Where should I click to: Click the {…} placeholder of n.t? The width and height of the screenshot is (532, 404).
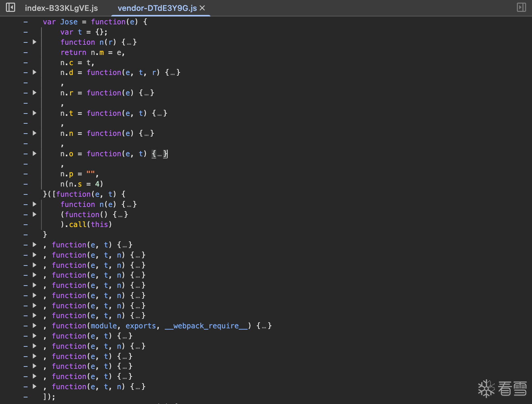coord(159,113)
